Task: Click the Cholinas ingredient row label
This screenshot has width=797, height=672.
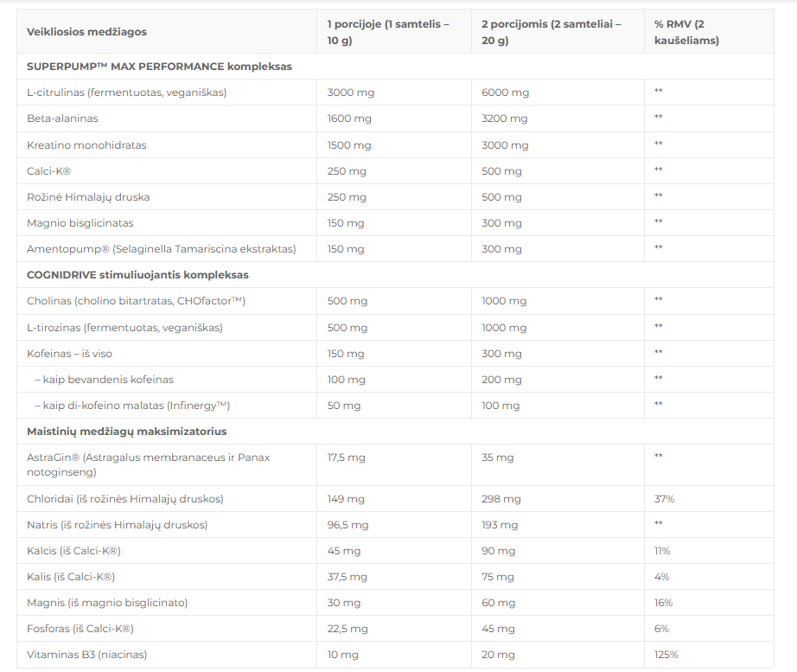Action: pos(137,301)
